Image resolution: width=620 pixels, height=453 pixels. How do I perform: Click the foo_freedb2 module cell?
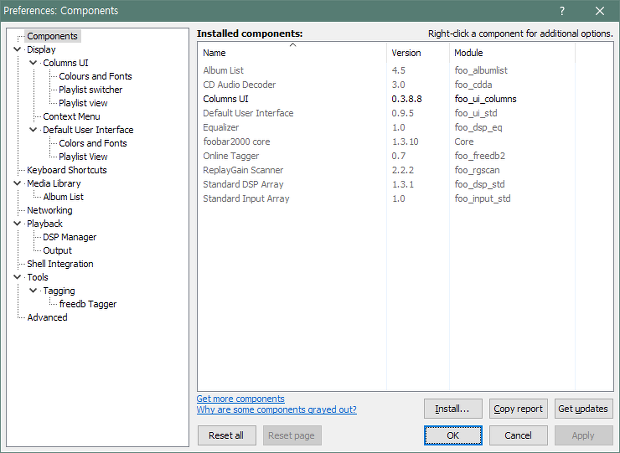[480, 156]
